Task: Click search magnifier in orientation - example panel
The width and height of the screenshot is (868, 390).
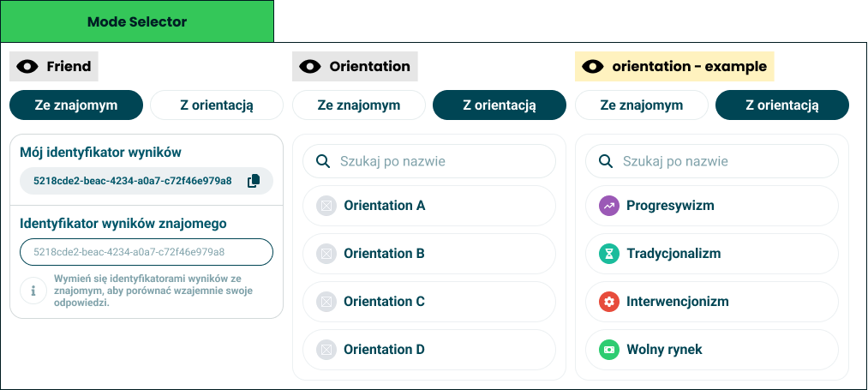Action: [x=606, y=161]
